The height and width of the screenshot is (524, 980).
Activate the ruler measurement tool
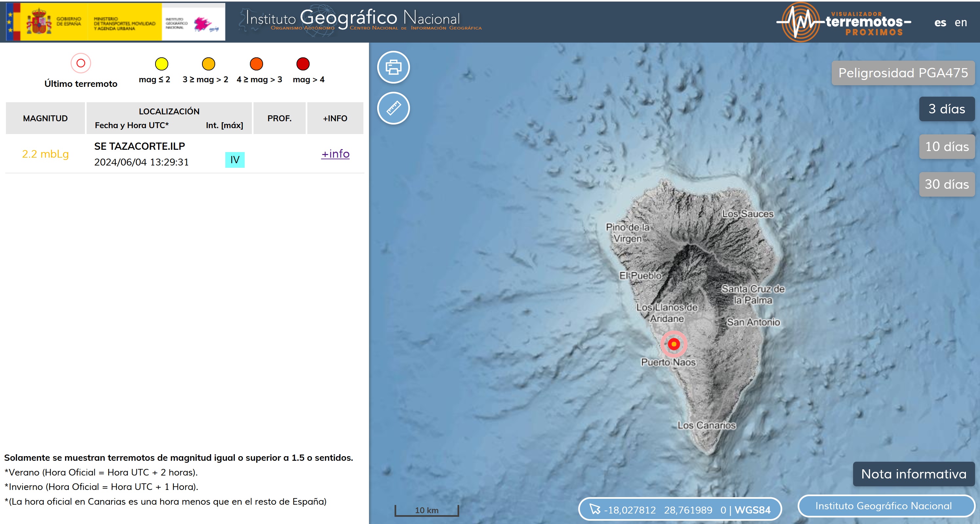pyautogui.click(x=393, y=108)
